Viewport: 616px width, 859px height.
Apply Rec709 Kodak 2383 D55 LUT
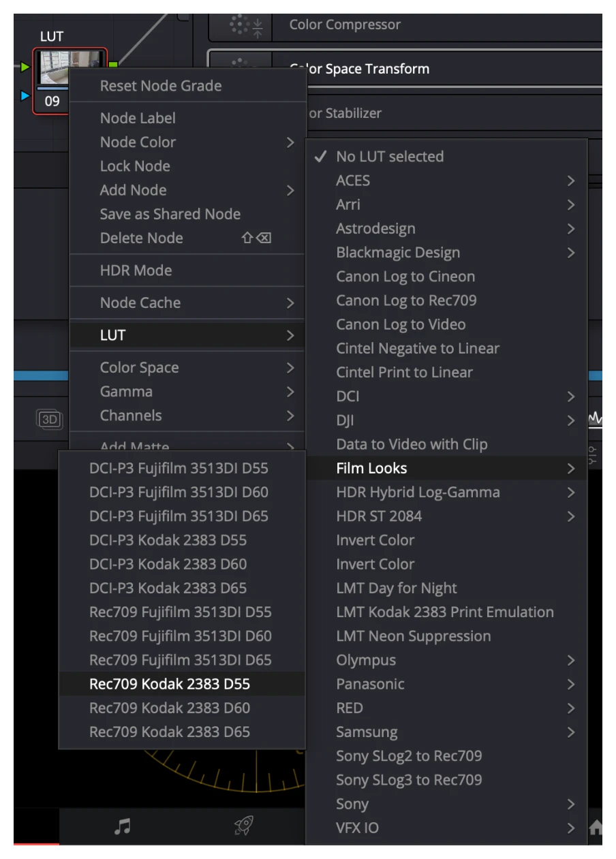[182, 684]
